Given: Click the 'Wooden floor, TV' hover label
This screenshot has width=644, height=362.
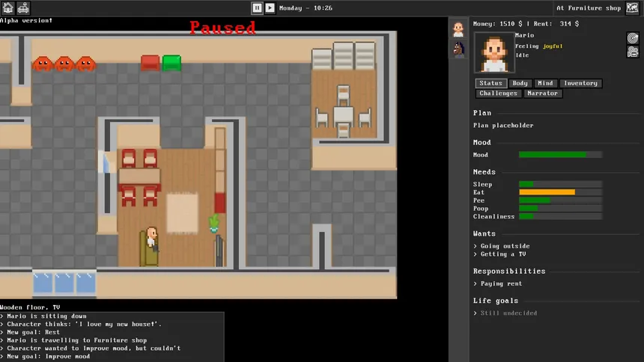Looking at the screenshot, I should pos(30,307).
